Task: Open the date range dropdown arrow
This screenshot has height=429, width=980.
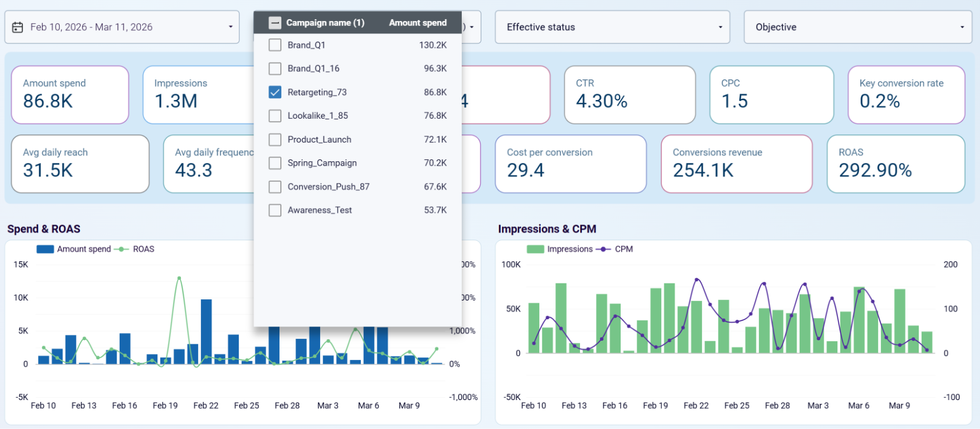Action: (230, 27)
